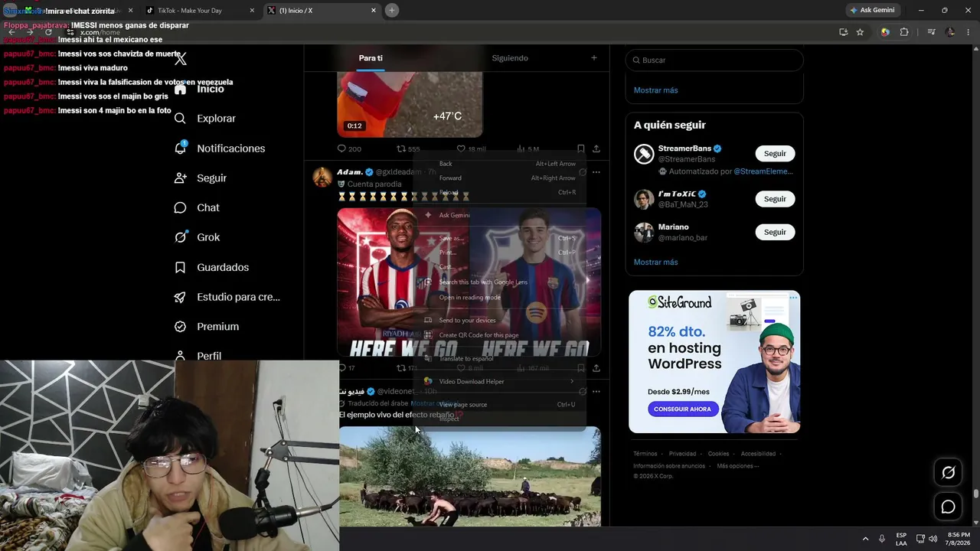980x551 pixels.
Task: Switch to the Siguiendo tab
Action: (510, 58)
